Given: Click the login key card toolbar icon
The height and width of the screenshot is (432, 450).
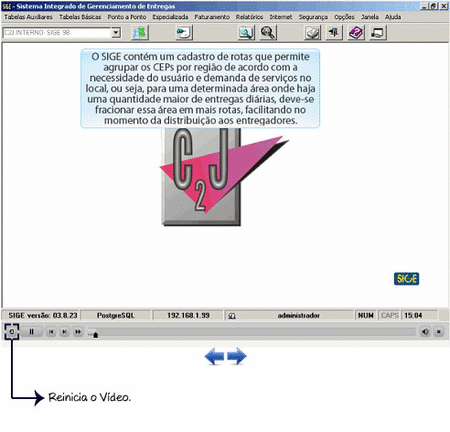Looking at the screenshot, I should (x=184, y=33).
